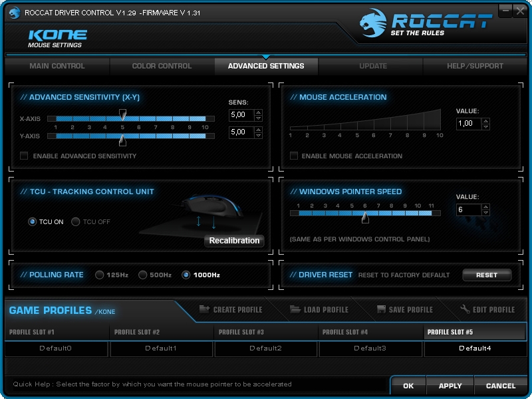The width and height of the screenshot is (532, 399).
Task: Click the mouse acceleration ramp slider
Action: click(365, 120)
